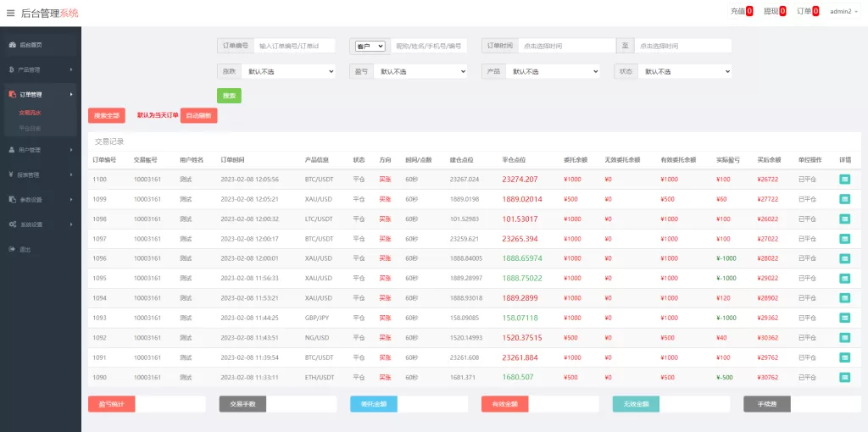Click the 委托金额 summary button

click(x=374, y=404)
